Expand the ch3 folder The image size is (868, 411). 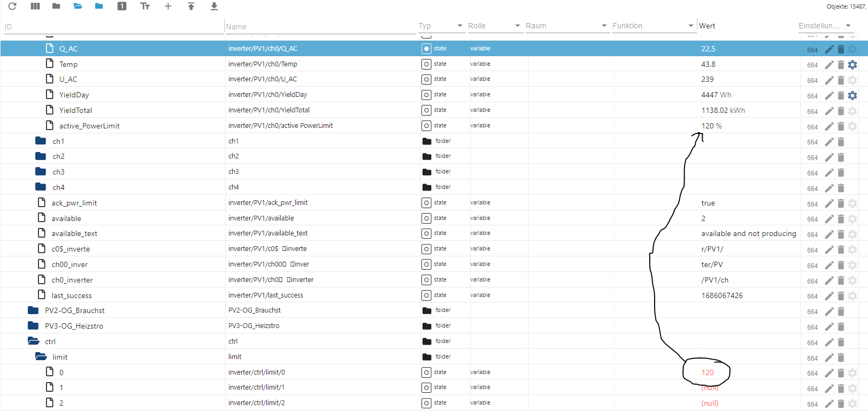pyautogui.click(x=41, y=172)
